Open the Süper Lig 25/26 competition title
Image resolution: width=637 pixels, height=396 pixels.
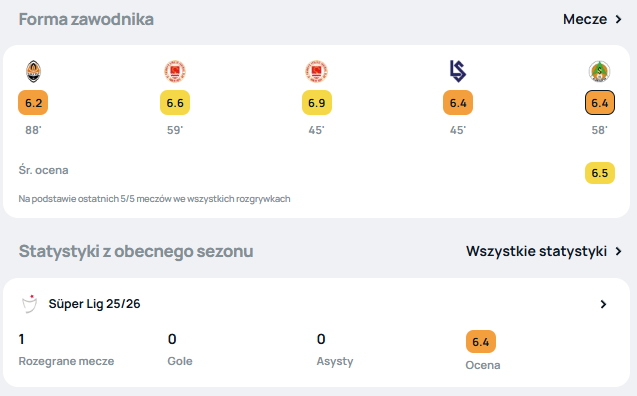click(94, 304)
